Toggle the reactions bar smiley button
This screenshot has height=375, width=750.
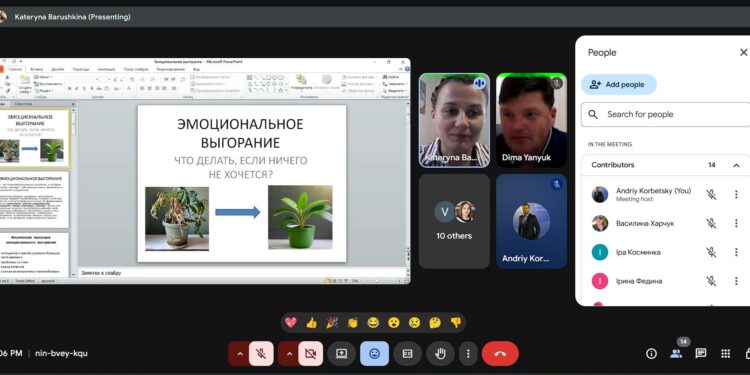point(375,353)
